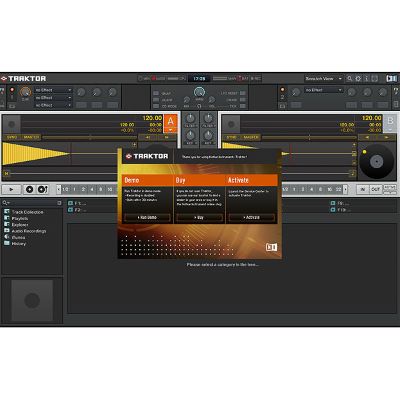
Task: Open Audio Recordings folder icon
Action: [x=7, y=231]
